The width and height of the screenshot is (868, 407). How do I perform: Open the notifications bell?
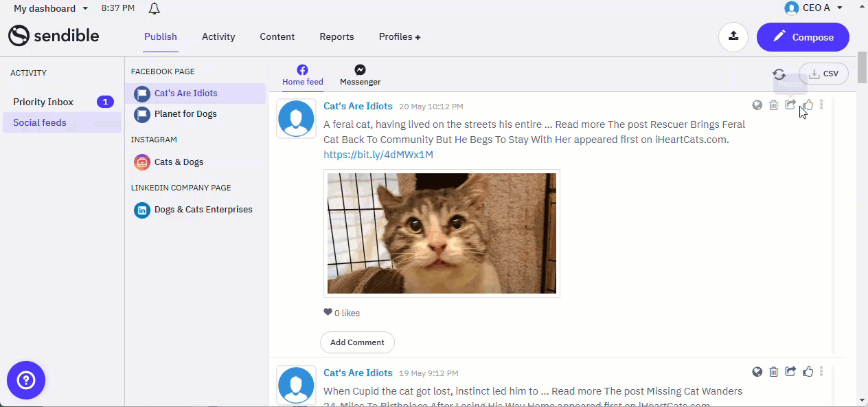pyautogui.click(x=155, y=9)
